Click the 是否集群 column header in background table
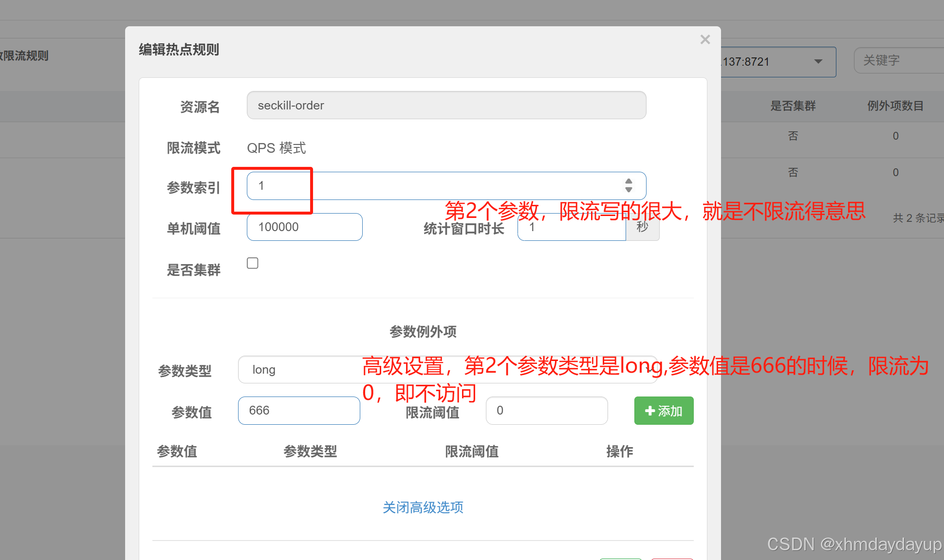944x560 pixels. (793, 106)
